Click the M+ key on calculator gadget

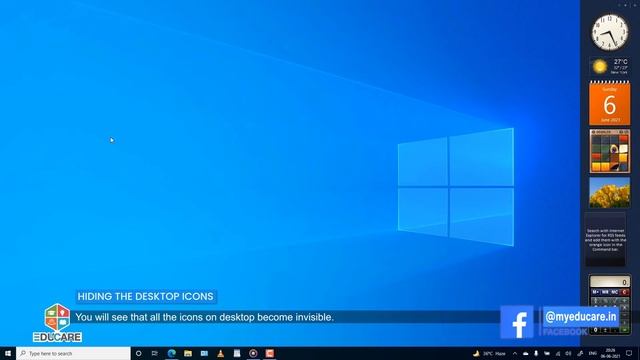pyautogui.click(x=596, y=292)
